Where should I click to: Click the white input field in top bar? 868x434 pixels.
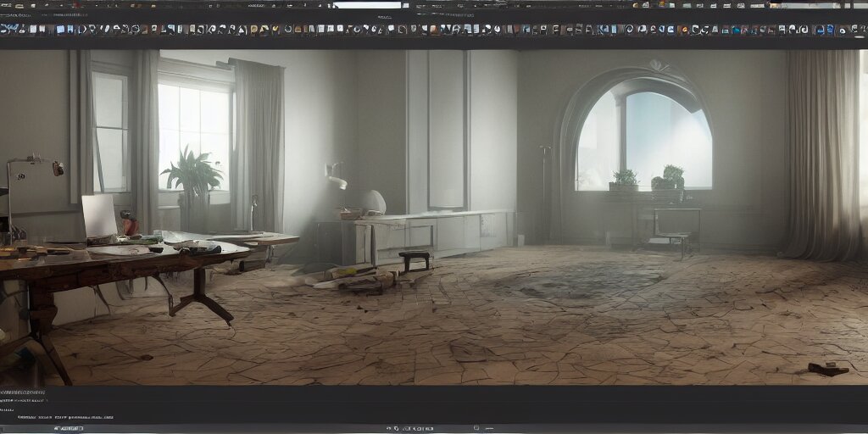[x=367, y=4]
